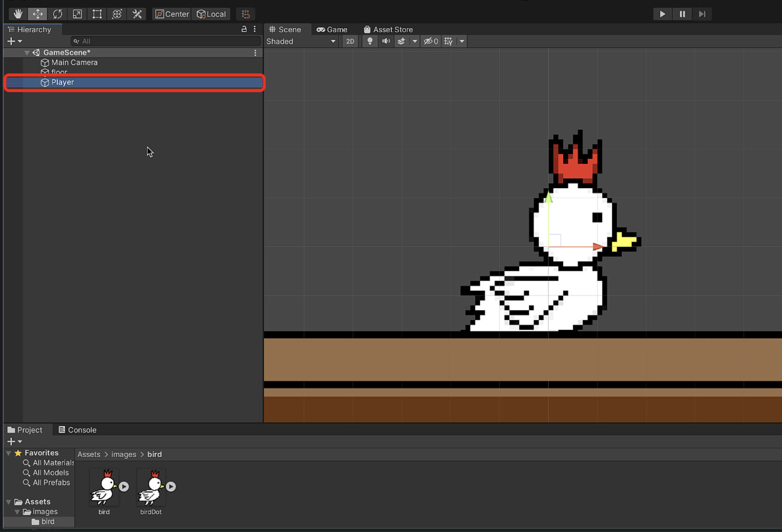Select the birdDot asset thumbnail
This screenshot has height=532, width=782.
pos(151,487)
